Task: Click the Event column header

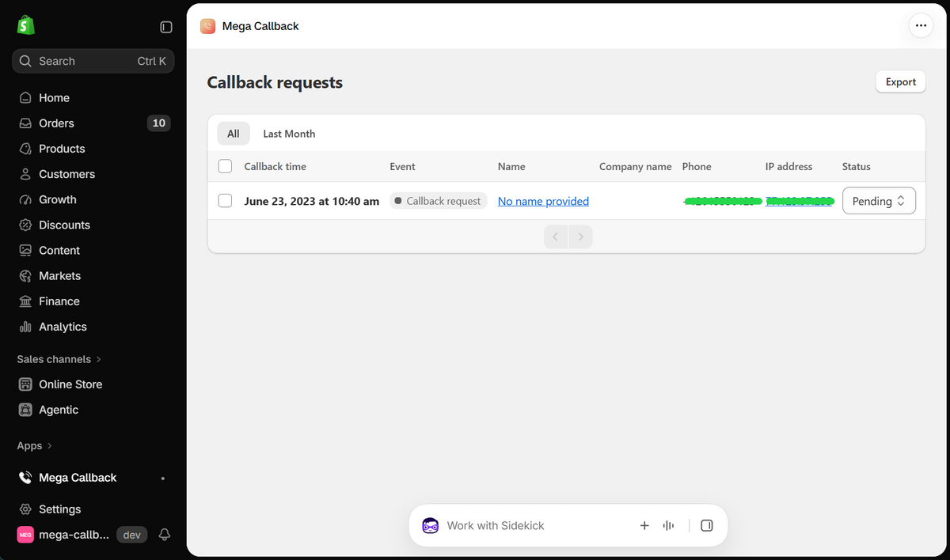Action: 402,166
